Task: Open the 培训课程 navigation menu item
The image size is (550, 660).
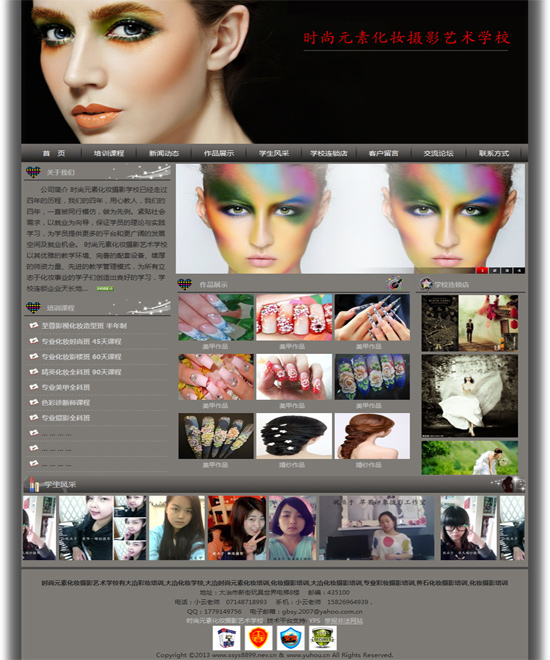Action: (x=109, y=153)
